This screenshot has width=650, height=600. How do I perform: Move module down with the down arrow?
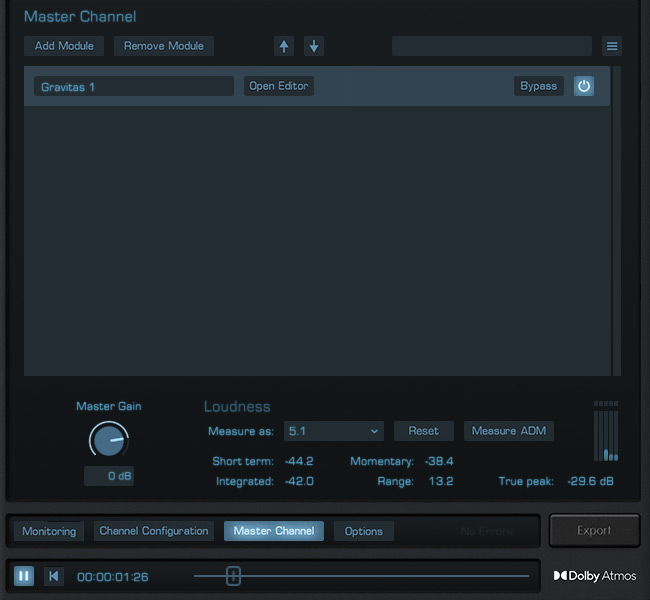[313, 46]
